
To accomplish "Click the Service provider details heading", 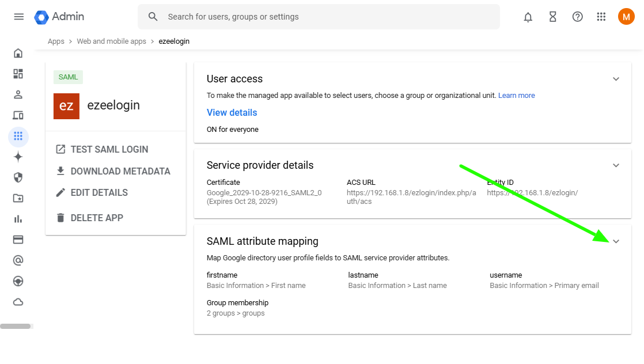I will pos(260,165).
